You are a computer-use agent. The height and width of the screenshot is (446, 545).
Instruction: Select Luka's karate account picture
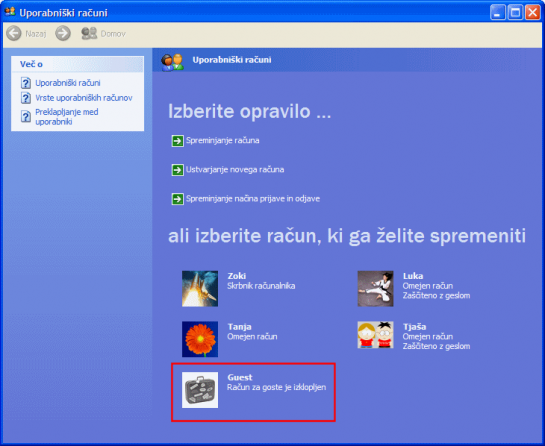pyautogui.click(x=375, y=289)
